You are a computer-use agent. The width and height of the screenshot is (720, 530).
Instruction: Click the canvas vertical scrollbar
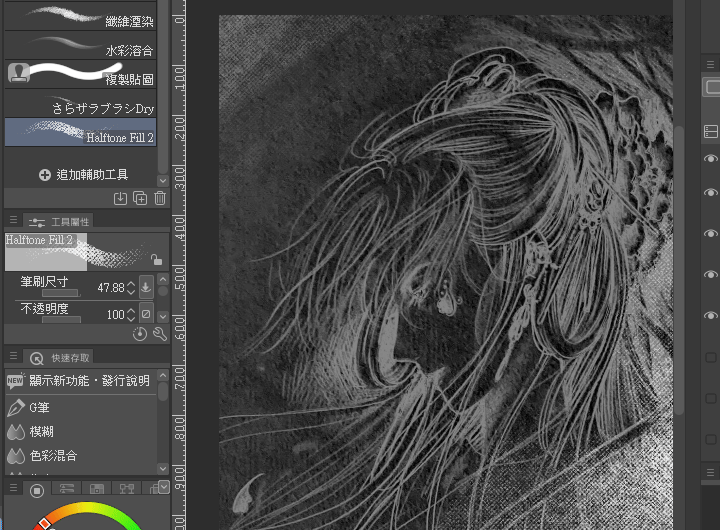coord(679,271)
